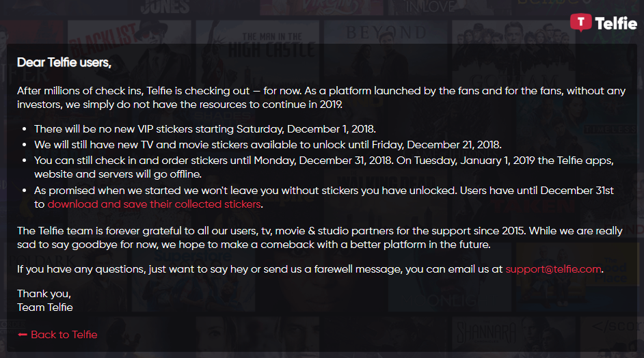The image size is (644, 358).
Task: Email support@telfie.com via the link
Action: coord(553,269)
